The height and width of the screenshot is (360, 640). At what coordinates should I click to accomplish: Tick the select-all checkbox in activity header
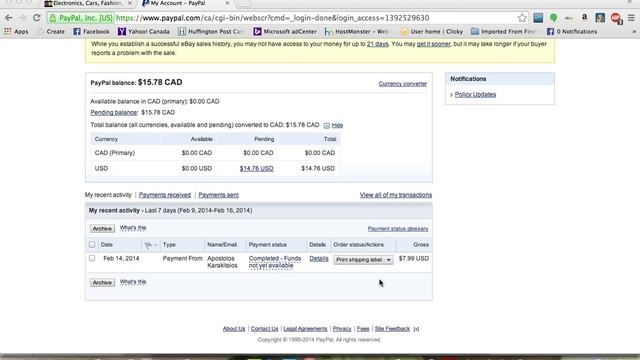click(92, 244)
